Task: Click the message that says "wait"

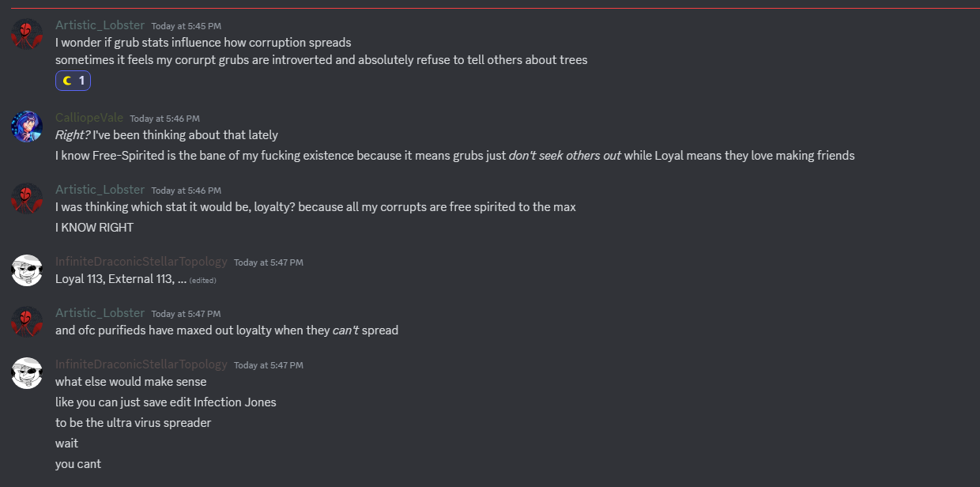Action: (x=66, y=444)
